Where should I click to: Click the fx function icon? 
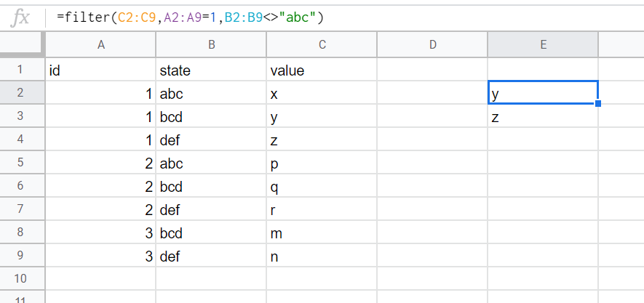[23, 17]
